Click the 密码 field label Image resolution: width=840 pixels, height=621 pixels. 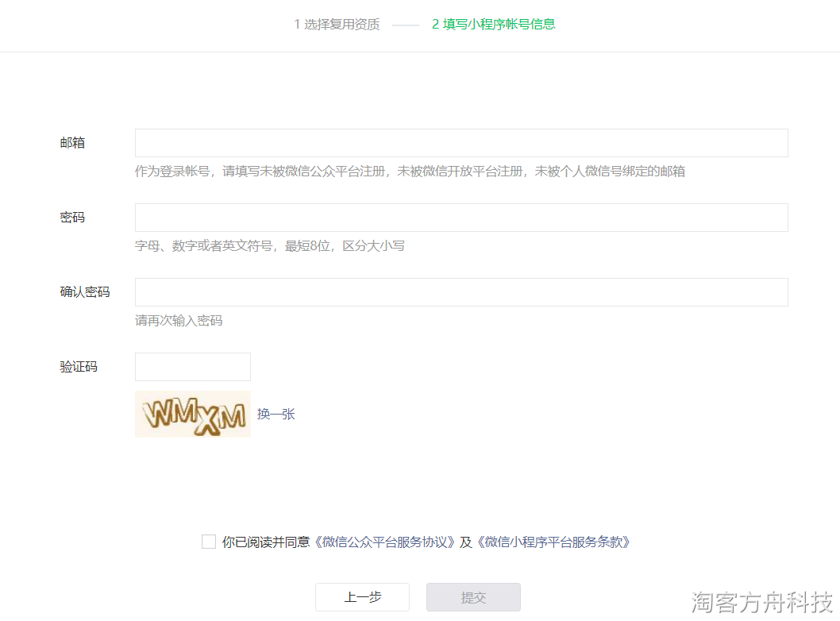click(x=72, y=218)
